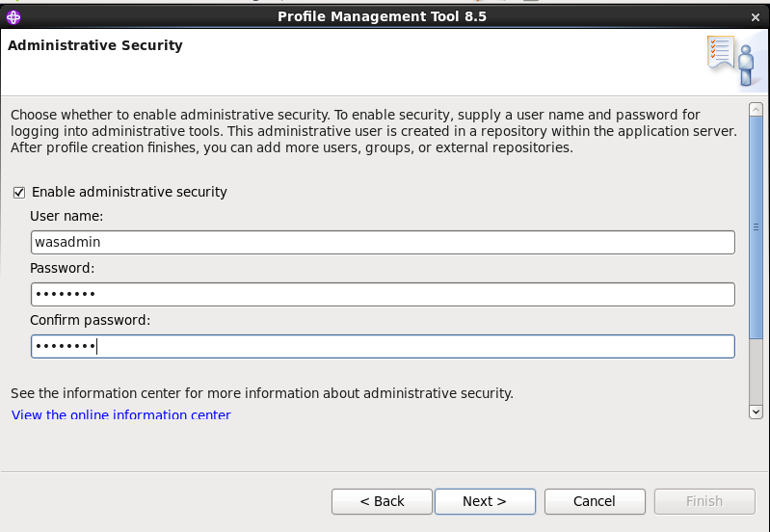Click into the Password field
The image size is (770, 532).
click(x=383, y=294)
